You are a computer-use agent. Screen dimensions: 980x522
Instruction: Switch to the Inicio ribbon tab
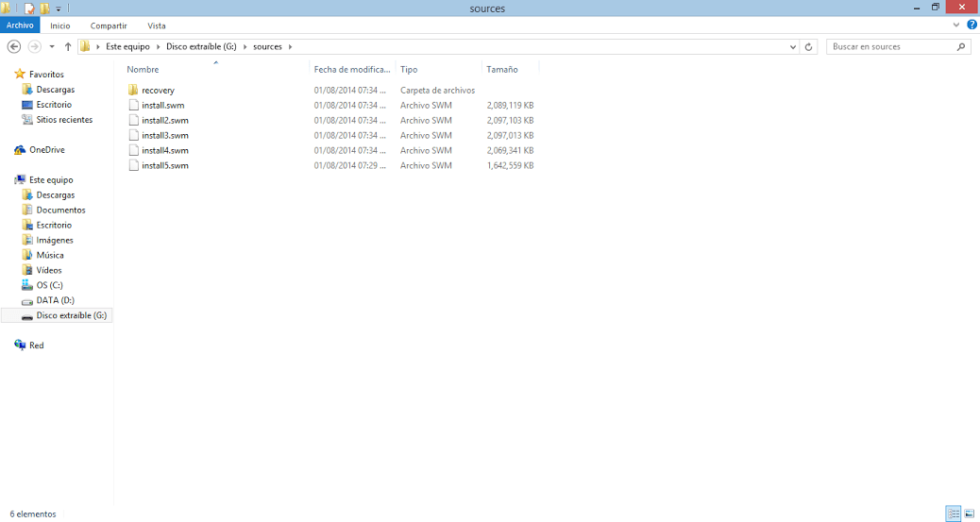60,25
